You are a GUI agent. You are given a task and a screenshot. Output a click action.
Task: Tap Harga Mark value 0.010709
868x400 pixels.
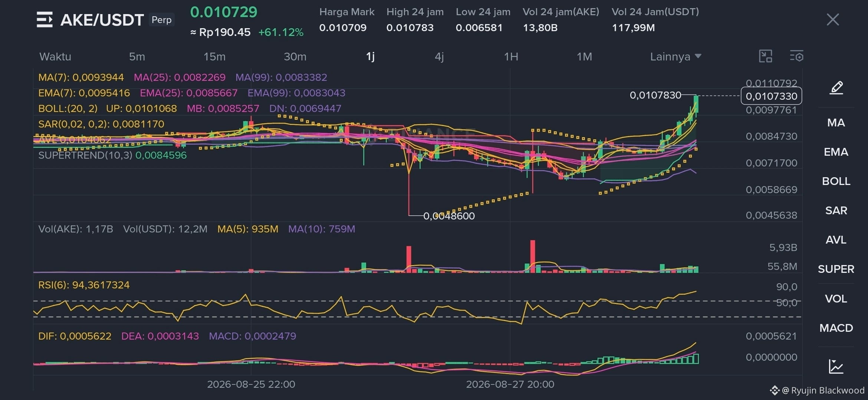[x=343, y=28]
